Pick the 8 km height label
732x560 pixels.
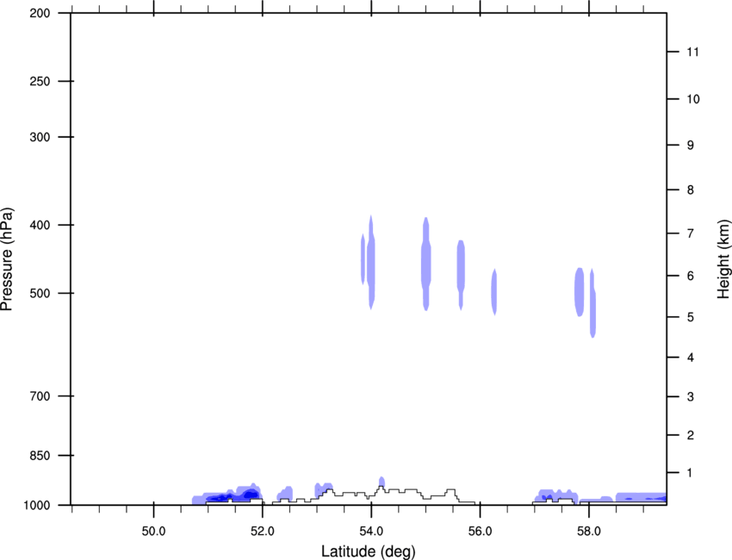(691, 190)
